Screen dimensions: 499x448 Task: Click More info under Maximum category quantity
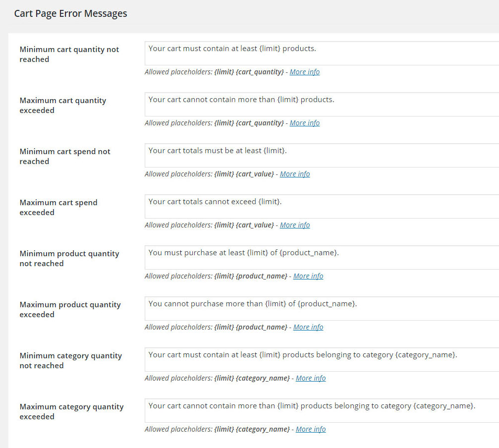(311, 429)
